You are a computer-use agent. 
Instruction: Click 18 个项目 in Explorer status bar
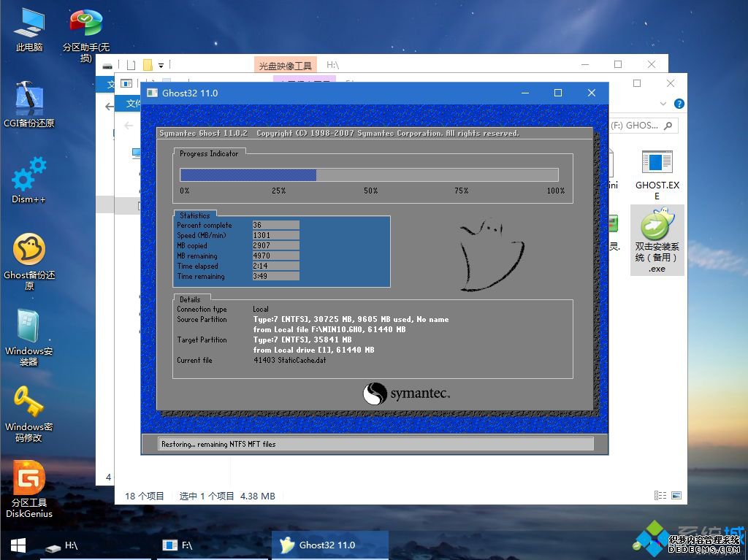click(x=144, y=496)
